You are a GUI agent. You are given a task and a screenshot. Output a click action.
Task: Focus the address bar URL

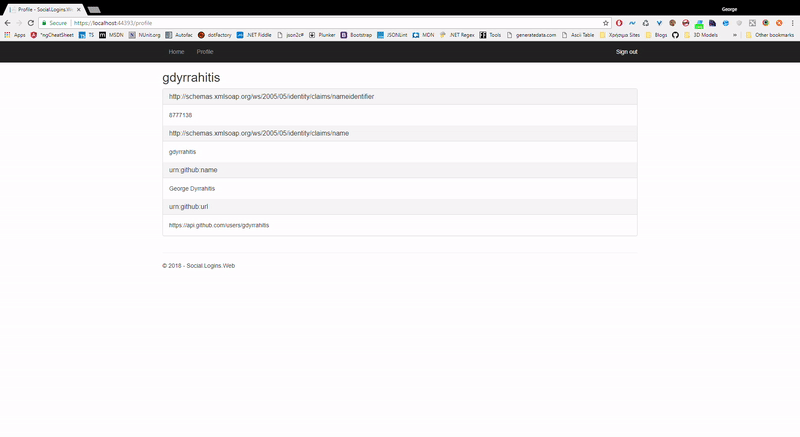pyautogui.click(x=113, y=23)
